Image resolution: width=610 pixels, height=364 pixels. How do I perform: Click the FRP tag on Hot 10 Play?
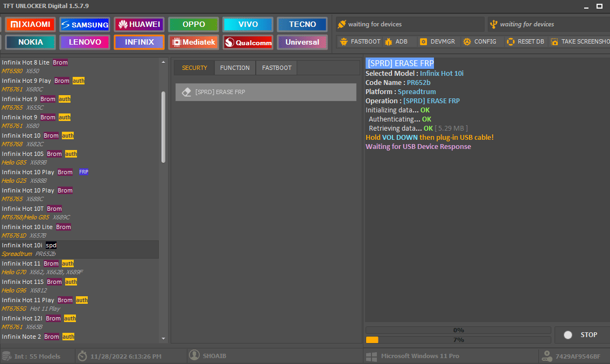[x=83, y=172]
